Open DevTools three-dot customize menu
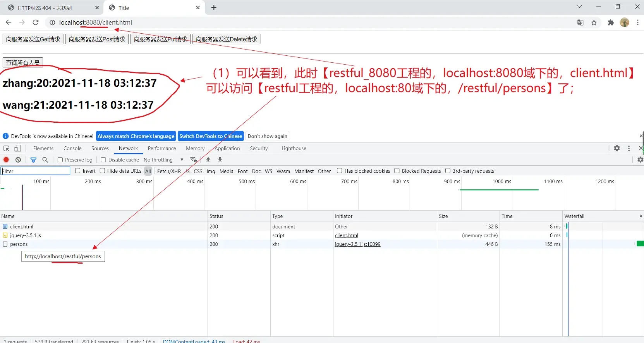The width and height of the screenshot is (644, 343). click(629, 148)
